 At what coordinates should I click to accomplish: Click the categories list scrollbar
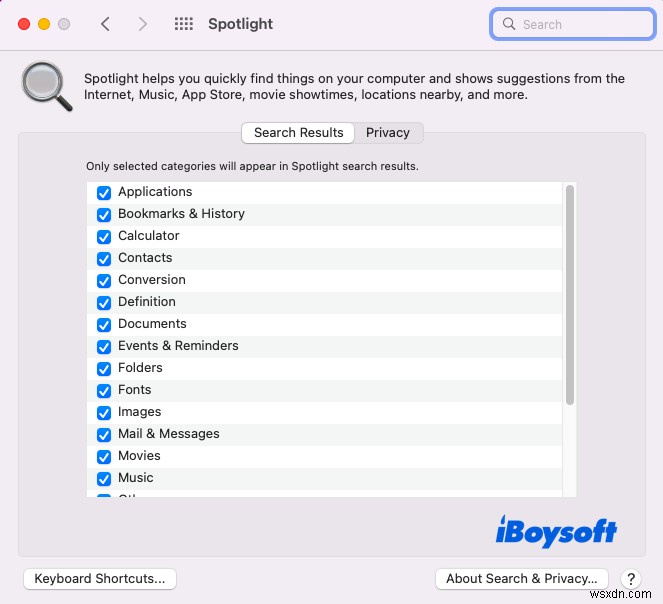pyautogui.click(x=570, y=295)
